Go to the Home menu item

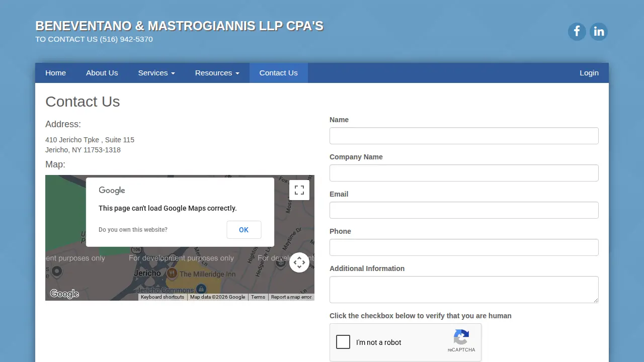coord(55,73)
